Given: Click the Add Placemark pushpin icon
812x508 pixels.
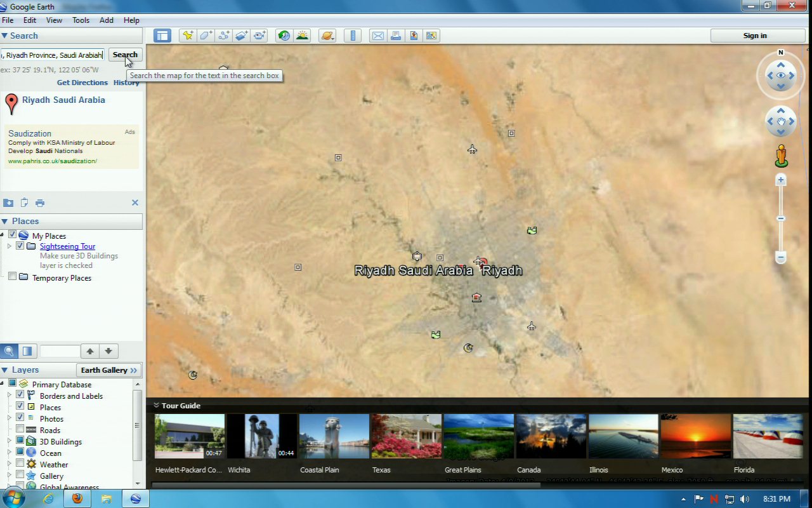Looking at the screenshot, I should 187,36.
